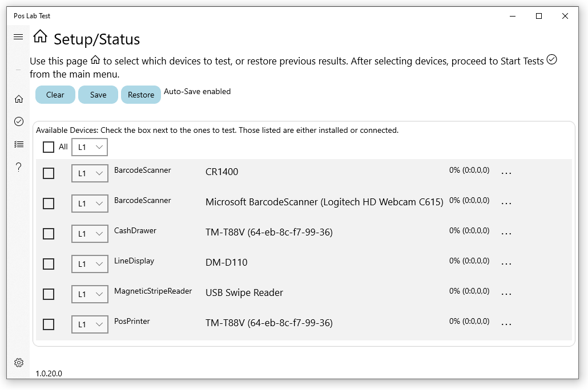Open level dropdown for LineDisplay
Image resolution: width=588 pixels, height=390 pixels.
[x=90, y=264]
